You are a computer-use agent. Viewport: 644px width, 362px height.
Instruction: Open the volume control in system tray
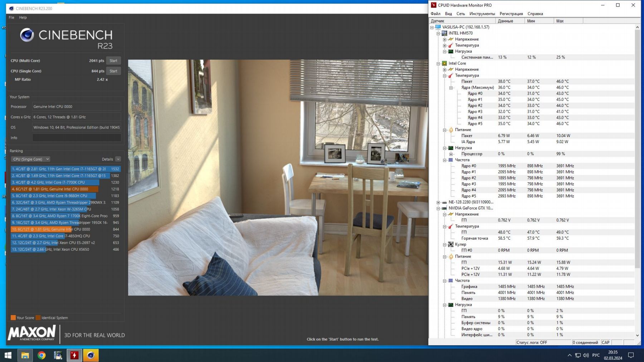586,355
